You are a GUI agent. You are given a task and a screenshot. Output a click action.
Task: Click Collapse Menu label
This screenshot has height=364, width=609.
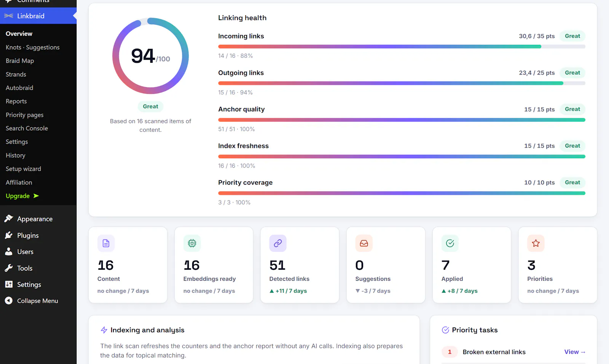(x=38, y=301)
